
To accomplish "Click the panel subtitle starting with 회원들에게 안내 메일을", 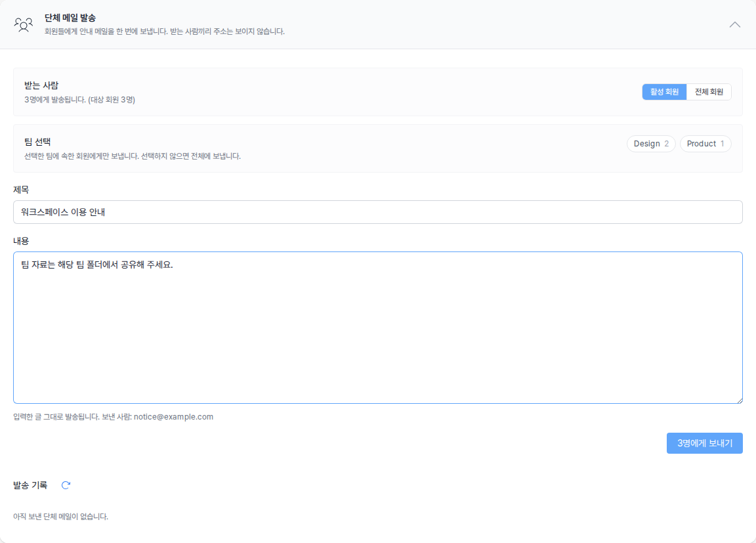I will click(165, 32).
